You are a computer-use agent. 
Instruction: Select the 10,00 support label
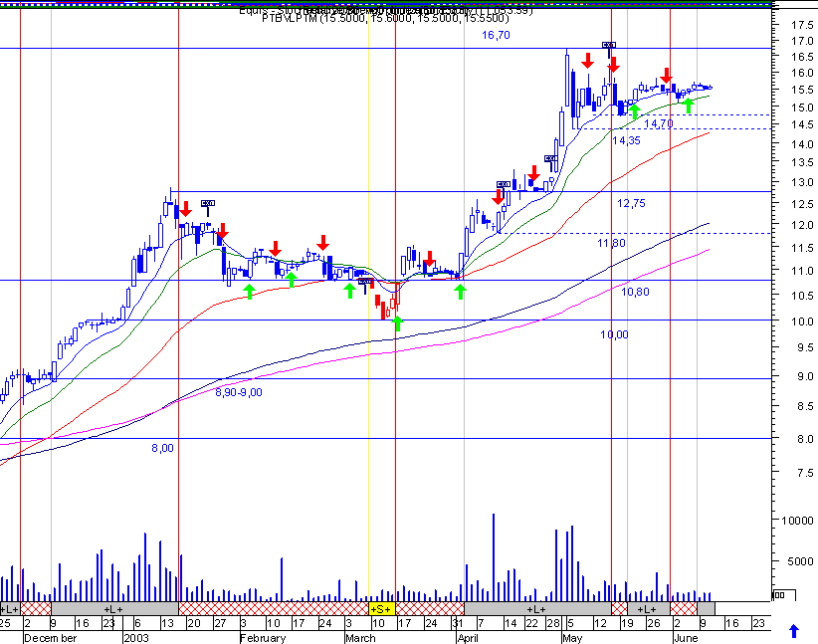point(614,334)
